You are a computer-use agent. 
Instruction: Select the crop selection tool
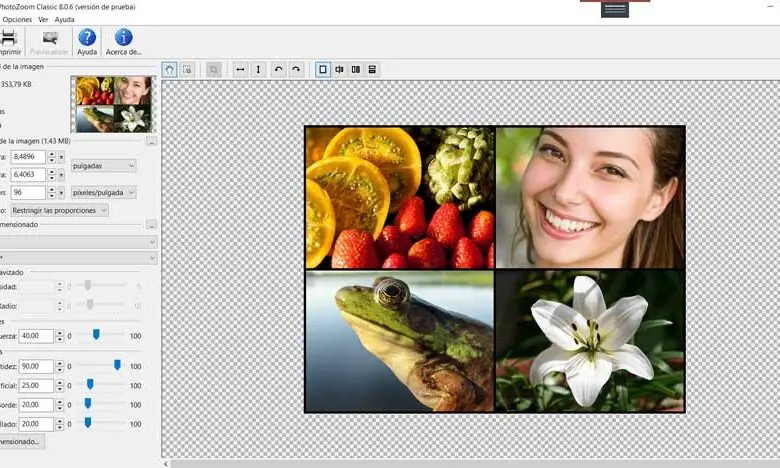tap(187, 69)
